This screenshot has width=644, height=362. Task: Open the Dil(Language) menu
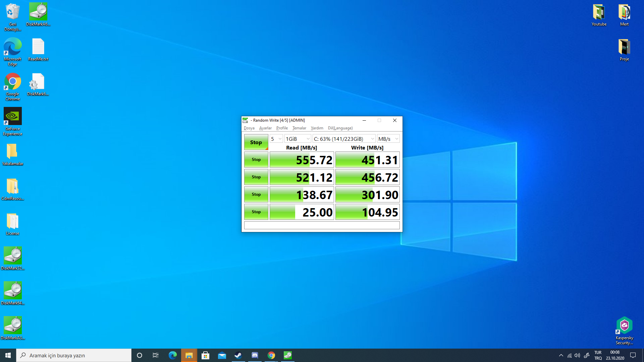[340, 128]
